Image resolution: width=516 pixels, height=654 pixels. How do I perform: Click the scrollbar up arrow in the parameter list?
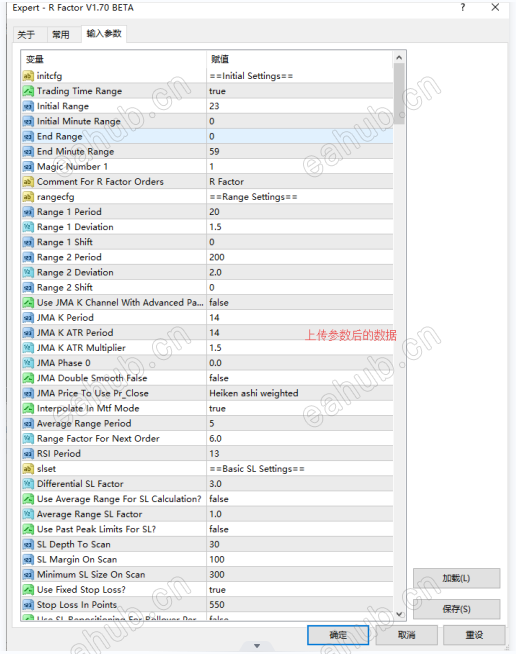[x=399, y=58]
